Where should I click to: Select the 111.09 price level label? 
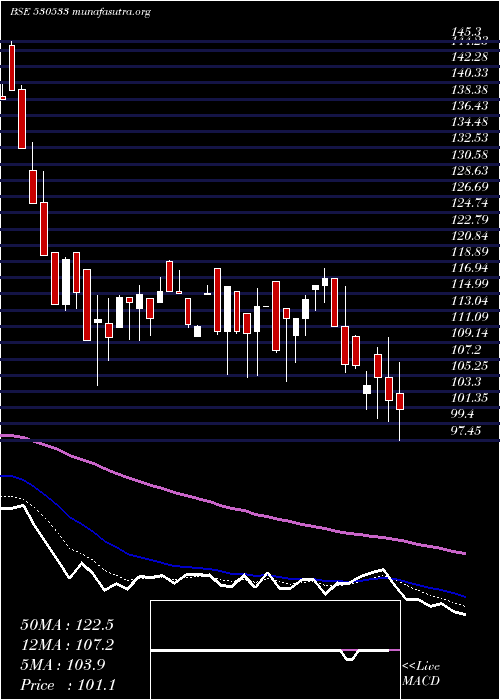pos(469,317)
